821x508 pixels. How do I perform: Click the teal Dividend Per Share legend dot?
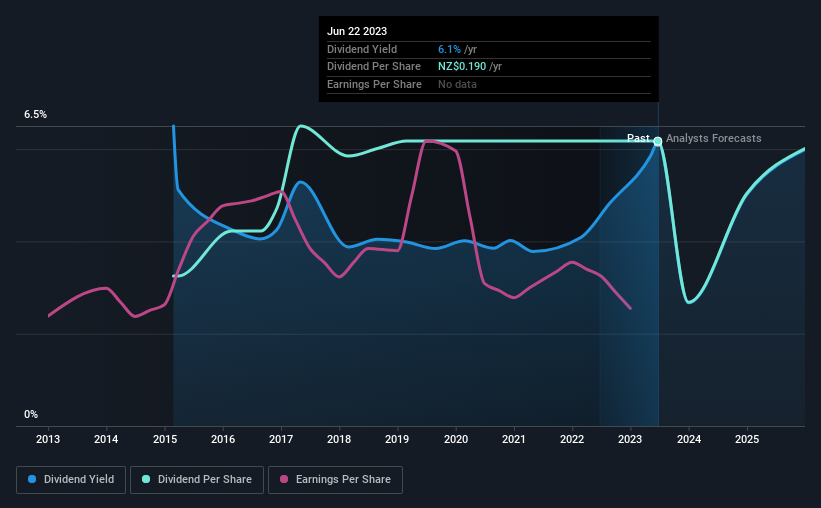(146, 479)
